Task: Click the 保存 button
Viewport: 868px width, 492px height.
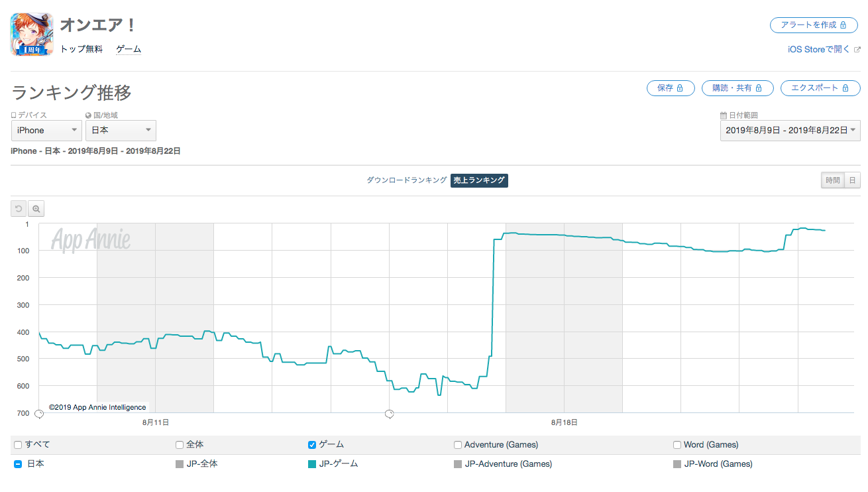Action: (671, 88)
